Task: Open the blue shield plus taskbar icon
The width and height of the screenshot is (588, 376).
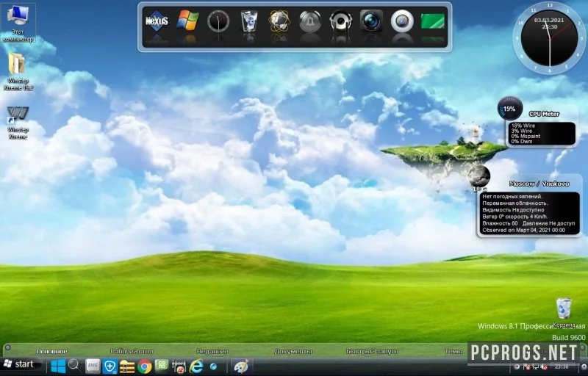Action: click(x=110, y=366)
